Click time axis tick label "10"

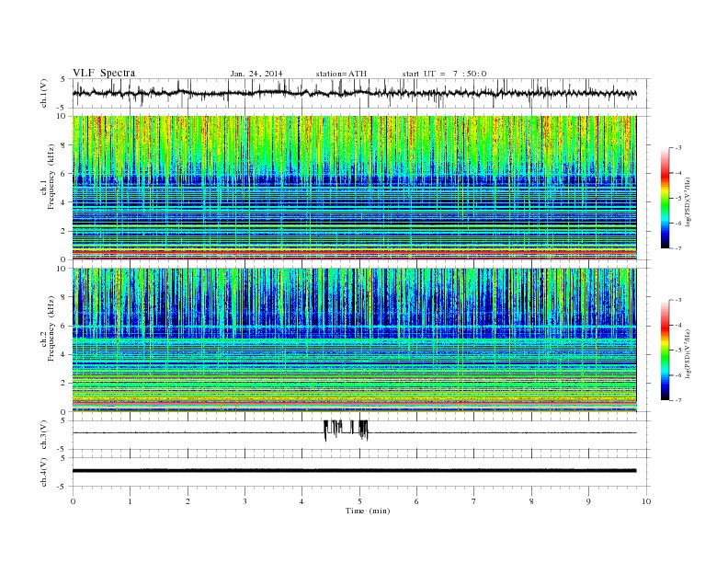pyautogui.click(x=646, y=501)
